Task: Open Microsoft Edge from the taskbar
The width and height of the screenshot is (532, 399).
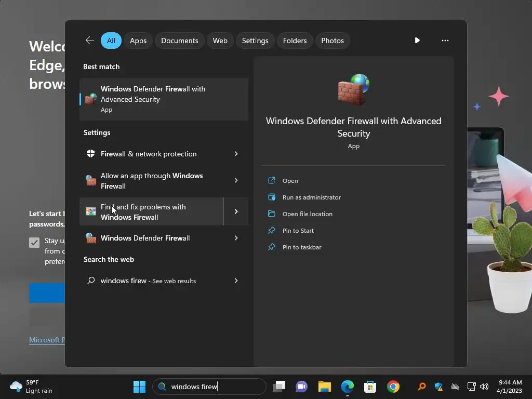Action: (x=348, y=387)
